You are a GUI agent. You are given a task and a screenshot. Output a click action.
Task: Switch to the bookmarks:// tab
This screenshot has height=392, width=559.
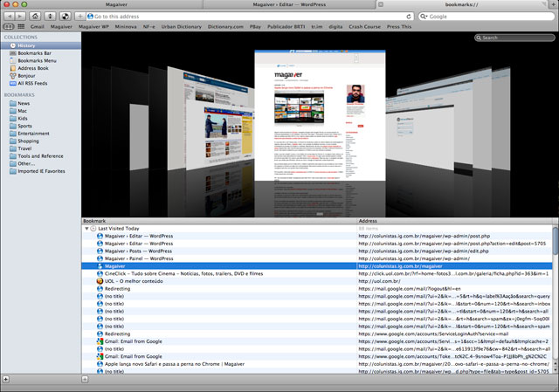tap(462, 4)
